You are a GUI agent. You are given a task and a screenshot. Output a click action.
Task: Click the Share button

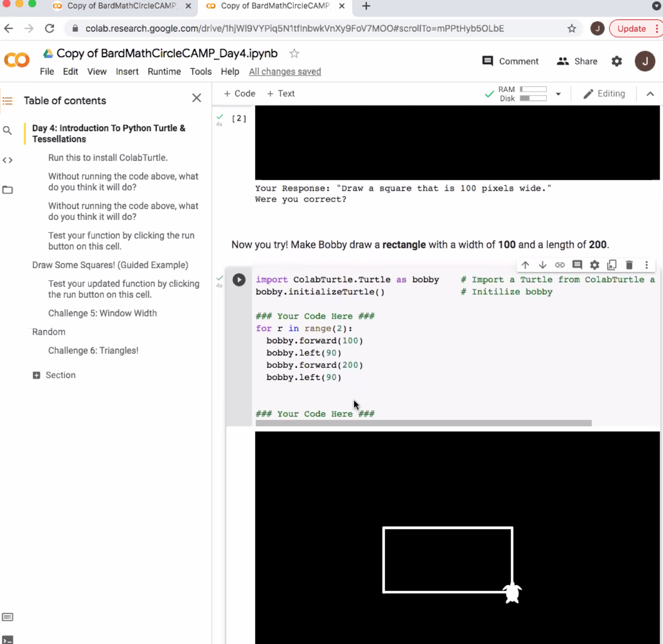point(576,61)
